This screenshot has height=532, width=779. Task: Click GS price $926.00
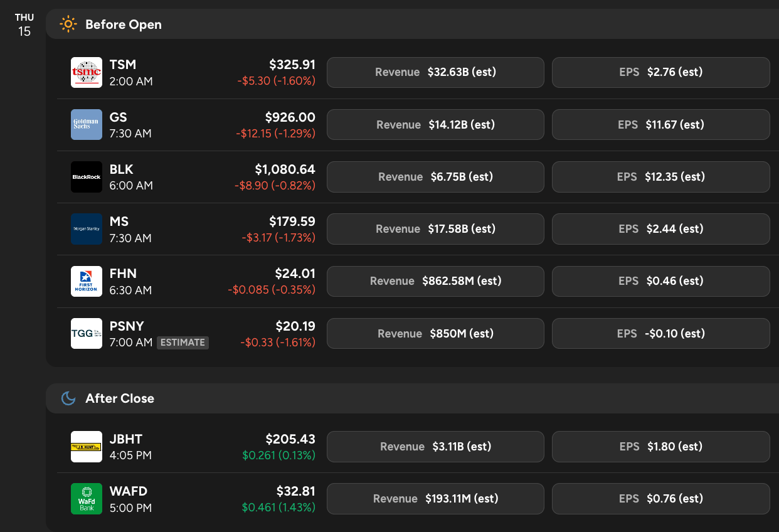[290, 117]
